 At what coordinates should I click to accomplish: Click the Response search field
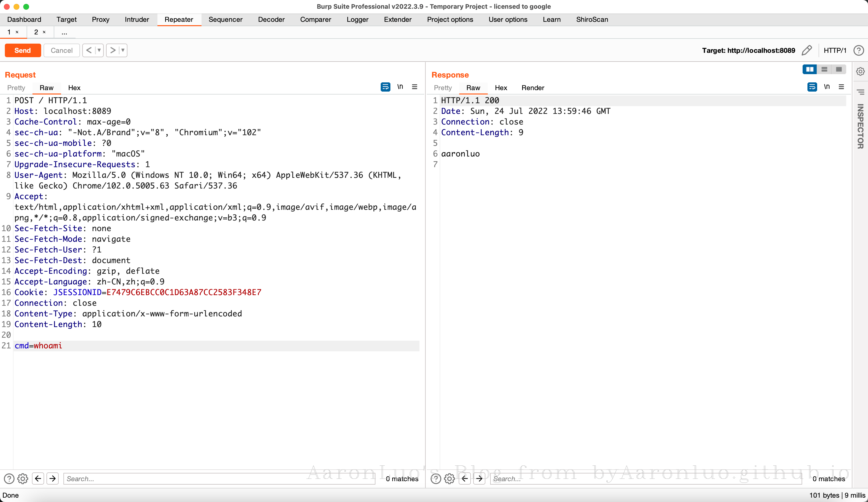coord(646,478)
